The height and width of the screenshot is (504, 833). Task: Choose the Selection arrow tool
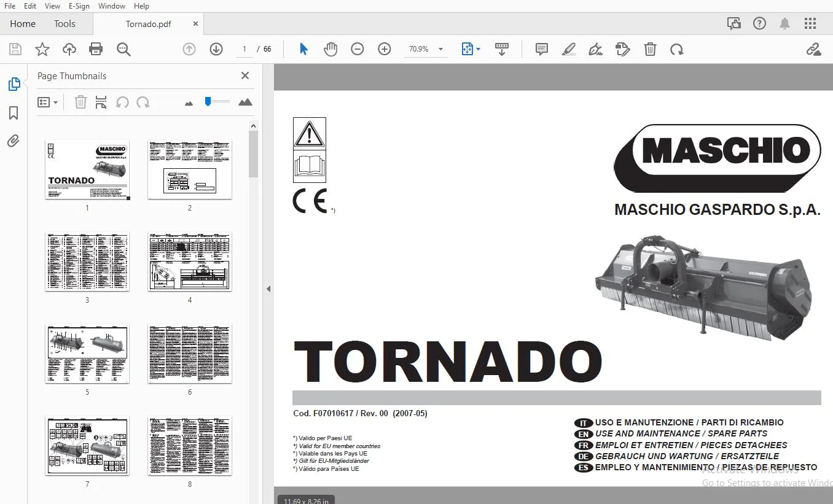tap(303, 49)
